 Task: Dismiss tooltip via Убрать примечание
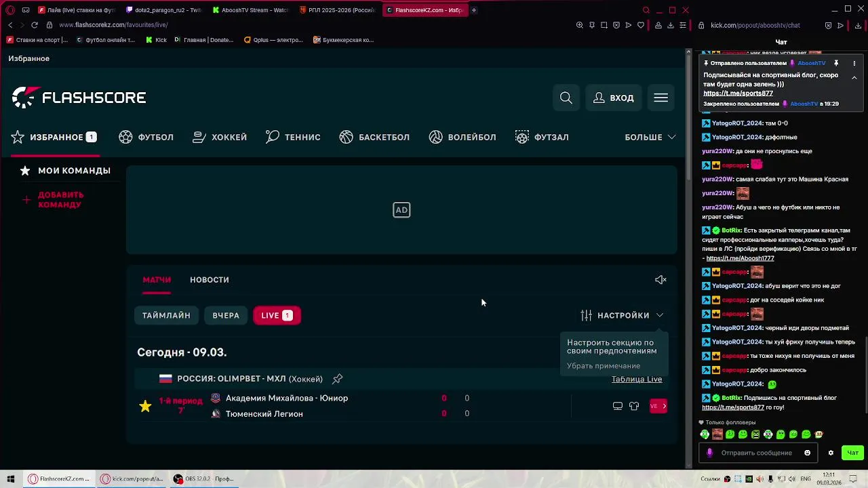point(604,366)
